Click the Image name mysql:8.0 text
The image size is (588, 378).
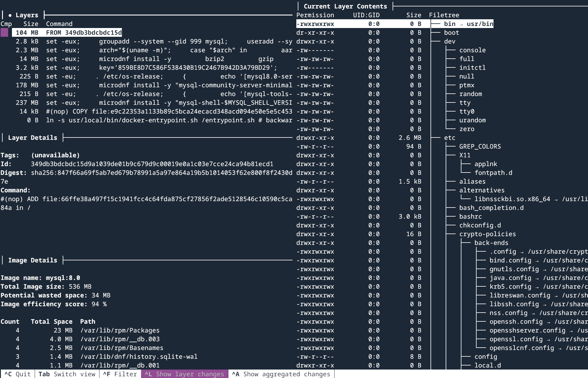(40, 278)
